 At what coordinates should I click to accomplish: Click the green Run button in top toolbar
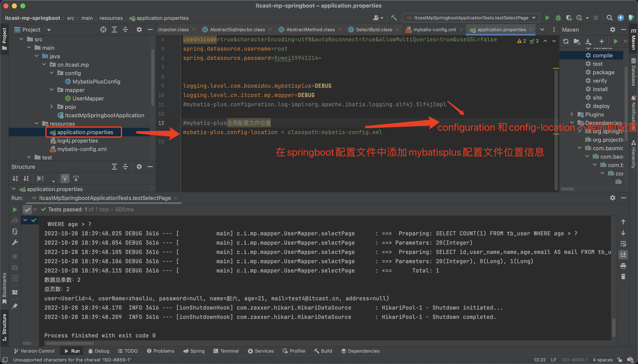(547, 18)
